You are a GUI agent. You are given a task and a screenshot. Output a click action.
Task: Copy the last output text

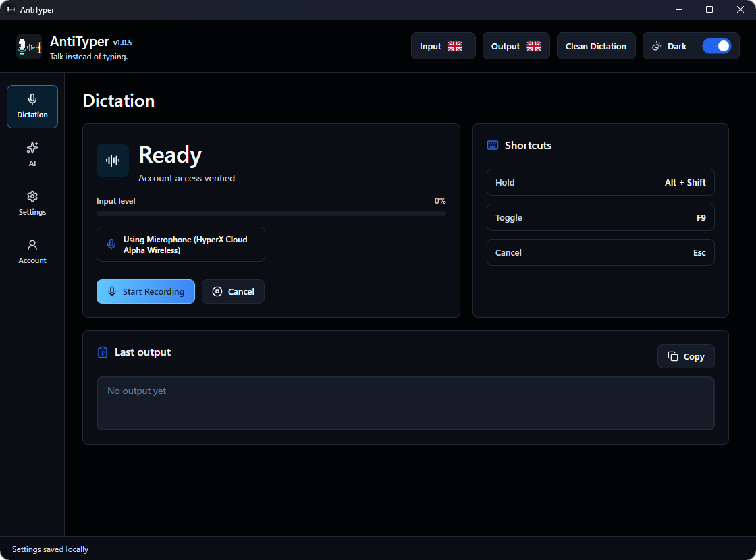click(686, 357)
